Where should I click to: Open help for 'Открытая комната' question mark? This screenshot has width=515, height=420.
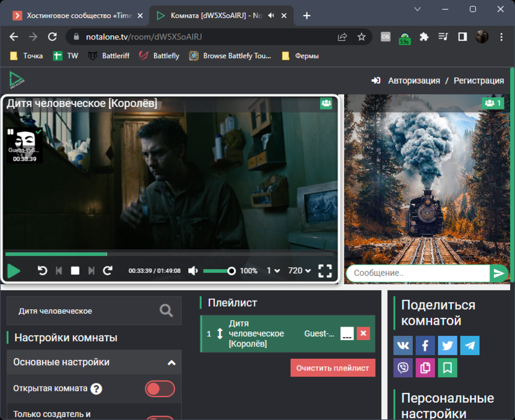coord(96,389)
